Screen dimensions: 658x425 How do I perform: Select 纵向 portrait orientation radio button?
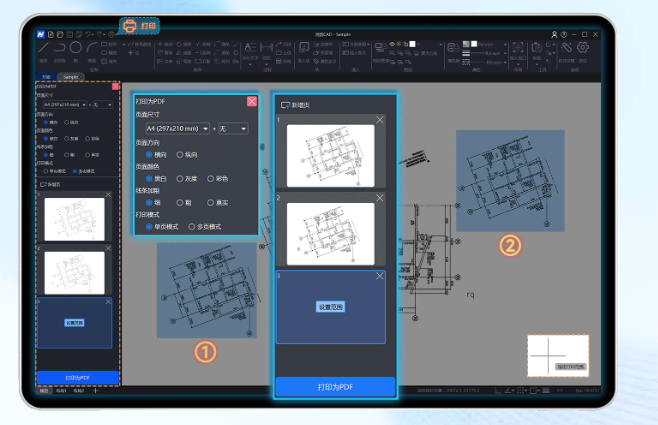click(180, 154)
